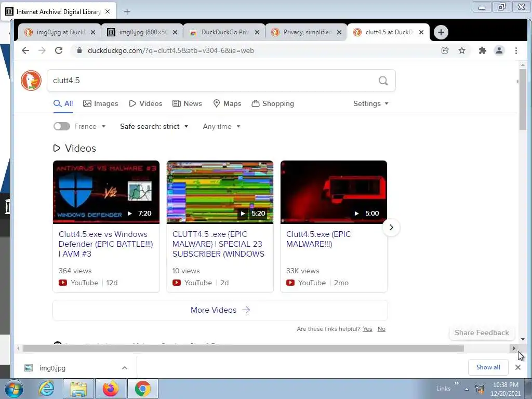Launch Internet Explorer from taskbar
The image size is (532, 399).
point(46,389)
